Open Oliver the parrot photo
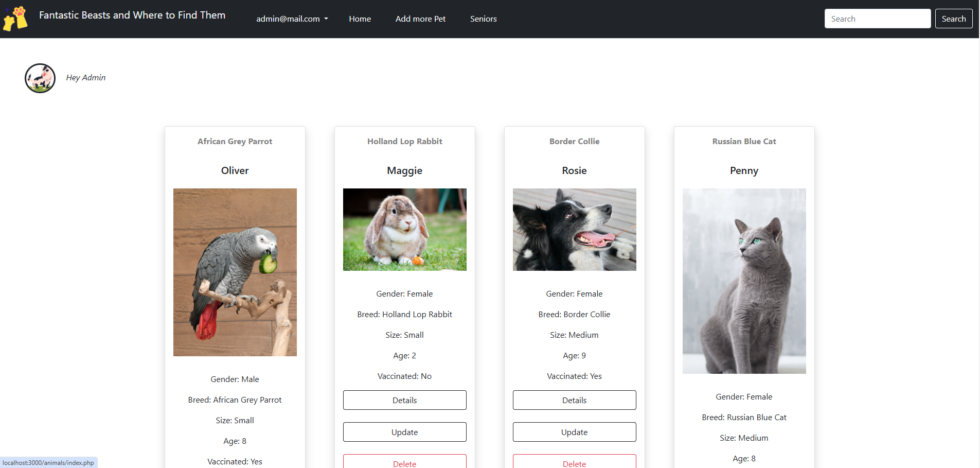The height and width of the screenshot is (468, 980). point(235,272)
